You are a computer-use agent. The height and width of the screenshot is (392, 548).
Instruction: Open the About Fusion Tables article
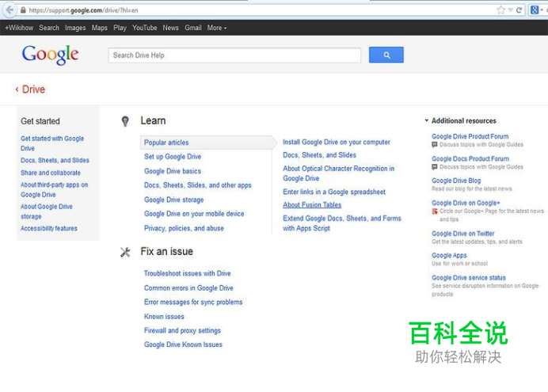point(312,205)
